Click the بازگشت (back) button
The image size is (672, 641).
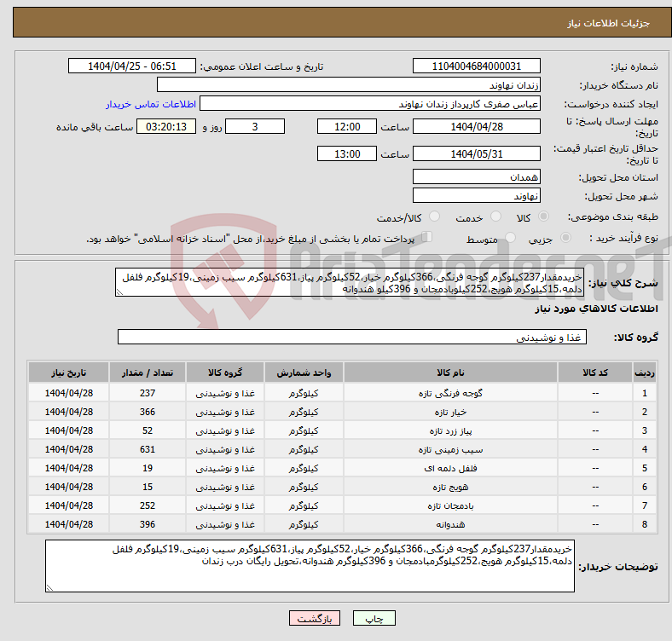314,618
